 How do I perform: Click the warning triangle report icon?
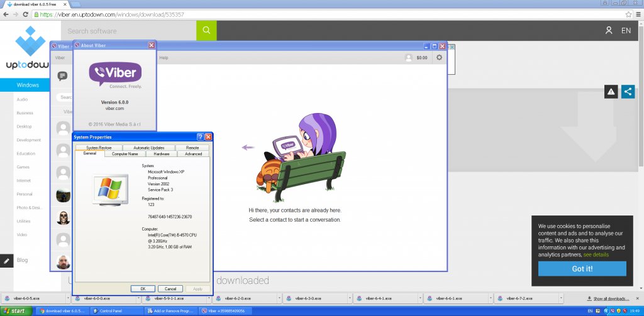611,92
